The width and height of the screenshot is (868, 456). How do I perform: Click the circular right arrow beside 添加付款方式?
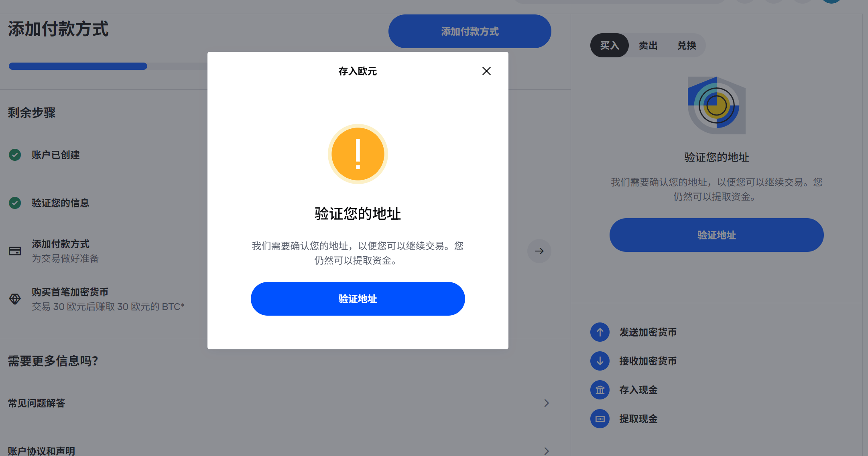[539, 251]
